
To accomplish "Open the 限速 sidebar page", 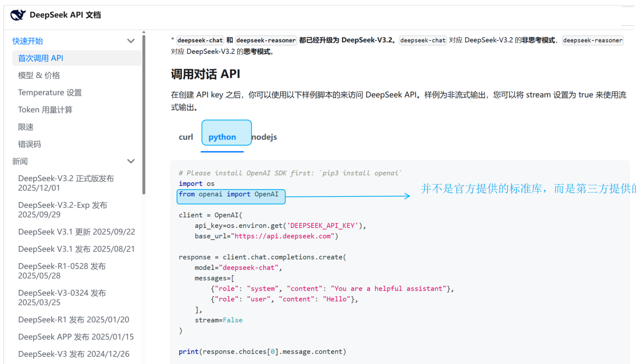I will click(26, 127).
